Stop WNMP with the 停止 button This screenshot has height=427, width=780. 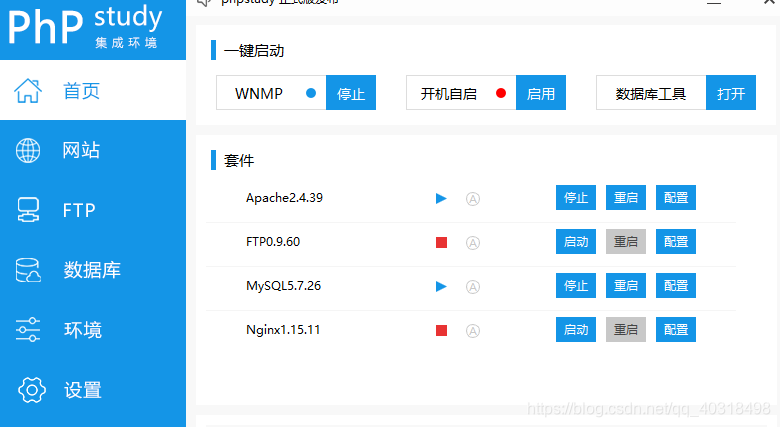[x=351, y=93]
